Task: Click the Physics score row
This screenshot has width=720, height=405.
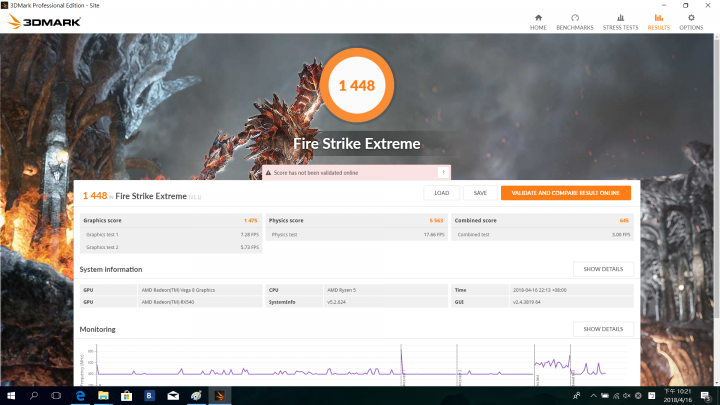Action: pyautogui.click(x=356, y=220)
